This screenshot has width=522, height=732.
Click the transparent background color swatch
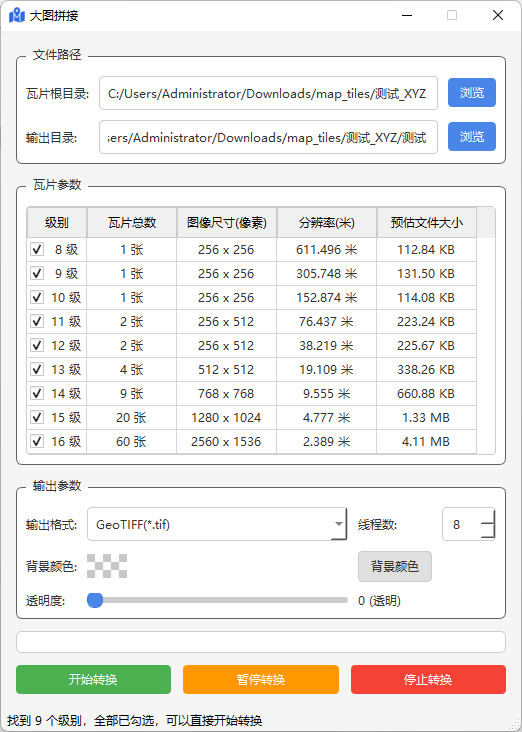(107, 566)
